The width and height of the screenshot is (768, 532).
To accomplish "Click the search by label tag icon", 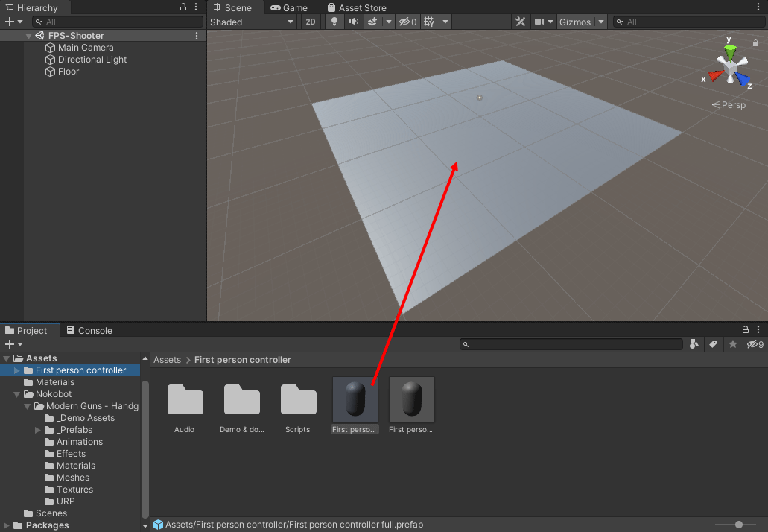I will [713, 344].
